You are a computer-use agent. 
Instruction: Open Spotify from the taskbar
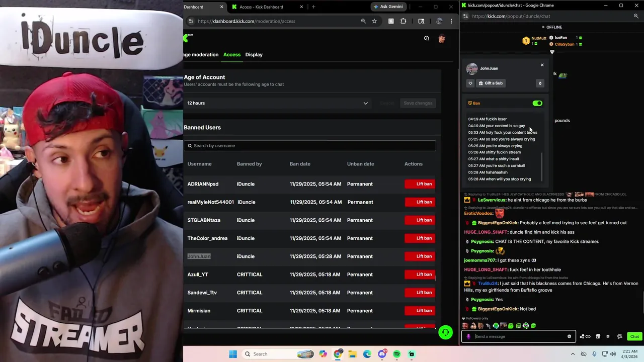pos(396,354)
